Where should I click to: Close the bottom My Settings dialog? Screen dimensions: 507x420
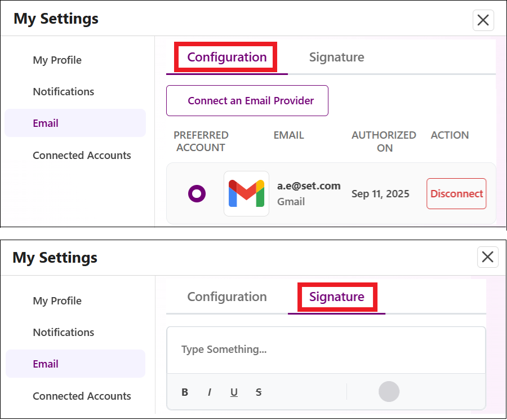[487, 257]
